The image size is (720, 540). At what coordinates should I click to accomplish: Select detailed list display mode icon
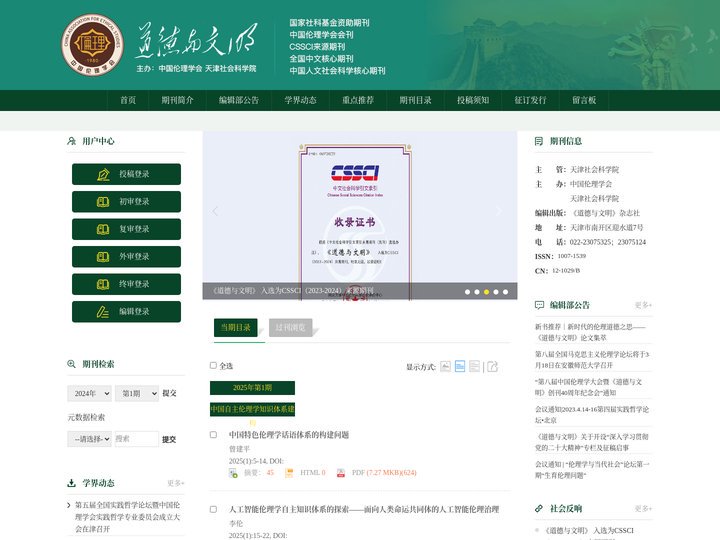pos(460,366)
